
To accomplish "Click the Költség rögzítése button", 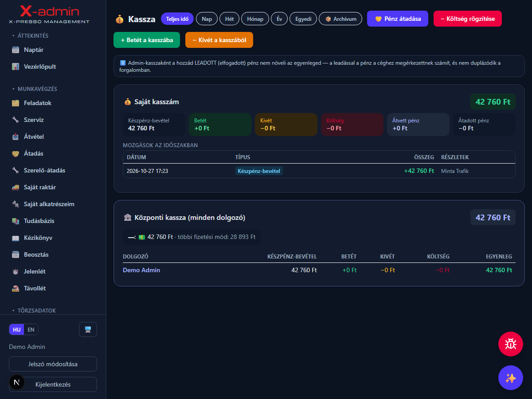I will coord(468,19).
